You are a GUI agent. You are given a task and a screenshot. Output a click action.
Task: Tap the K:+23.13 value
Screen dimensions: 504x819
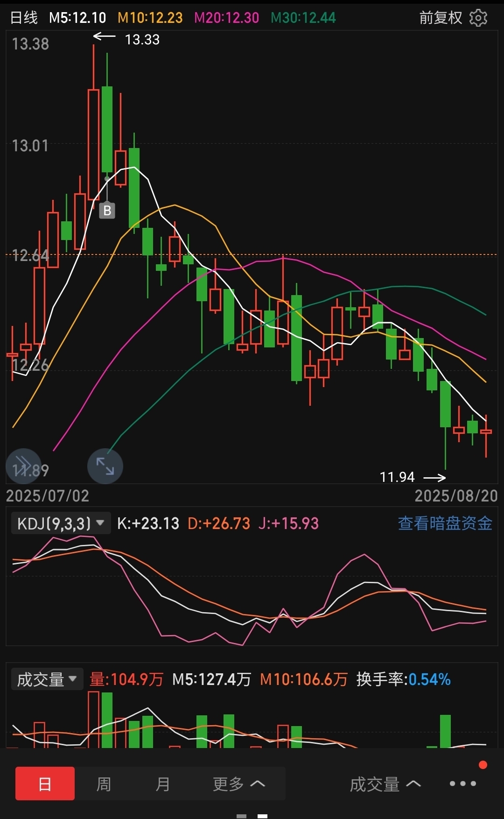[148, 523]
